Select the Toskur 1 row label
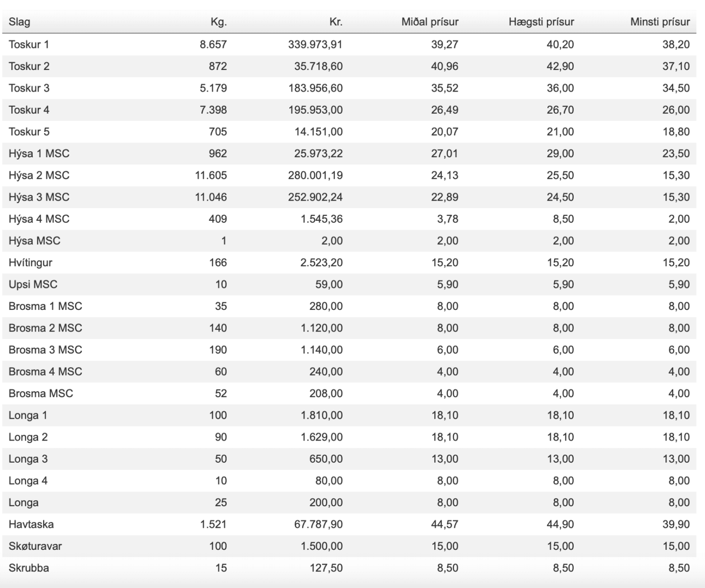705x588 pixels. 29,45
